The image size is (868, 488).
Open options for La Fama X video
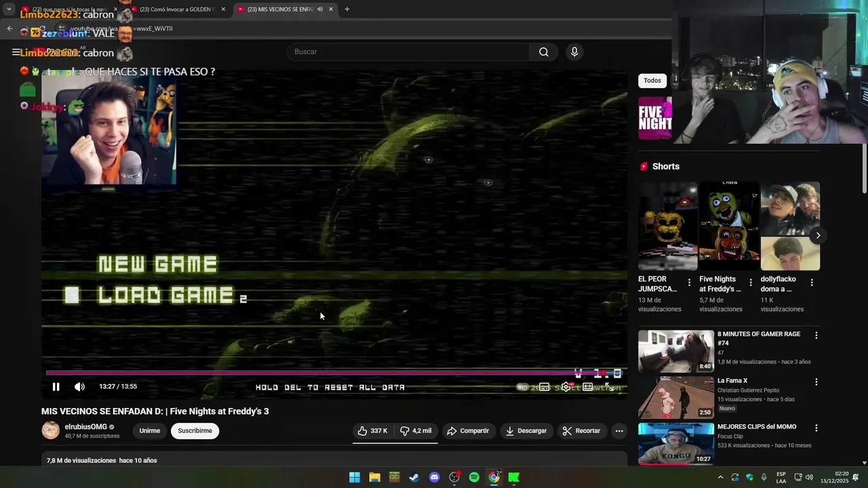point(816,382)
